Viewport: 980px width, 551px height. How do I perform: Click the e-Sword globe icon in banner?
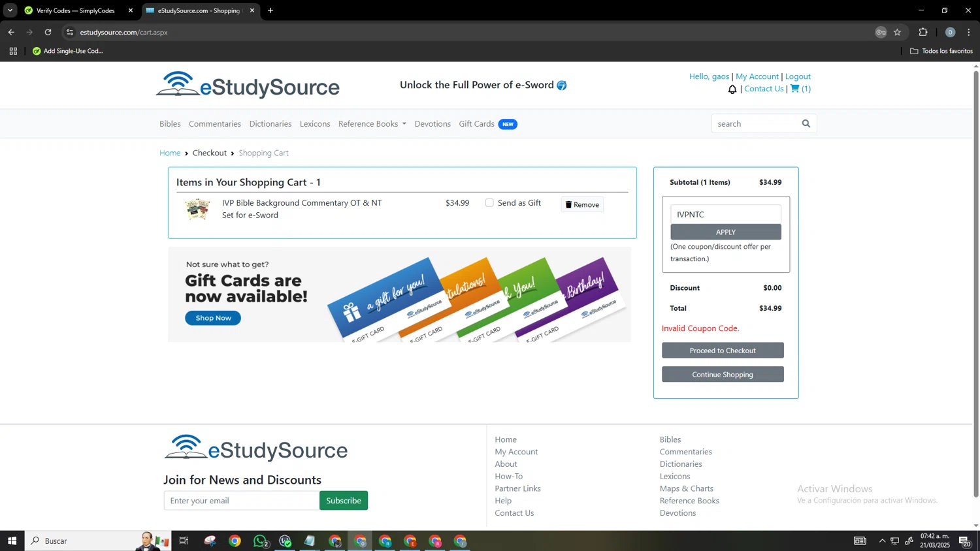pyautogui.click(x=562, y=86)
